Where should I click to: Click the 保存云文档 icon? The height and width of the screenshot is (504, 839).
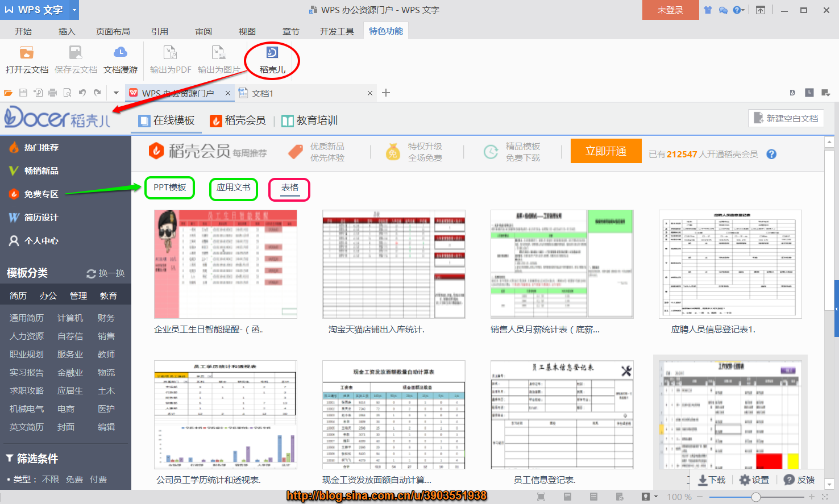(x=76, y=53)
